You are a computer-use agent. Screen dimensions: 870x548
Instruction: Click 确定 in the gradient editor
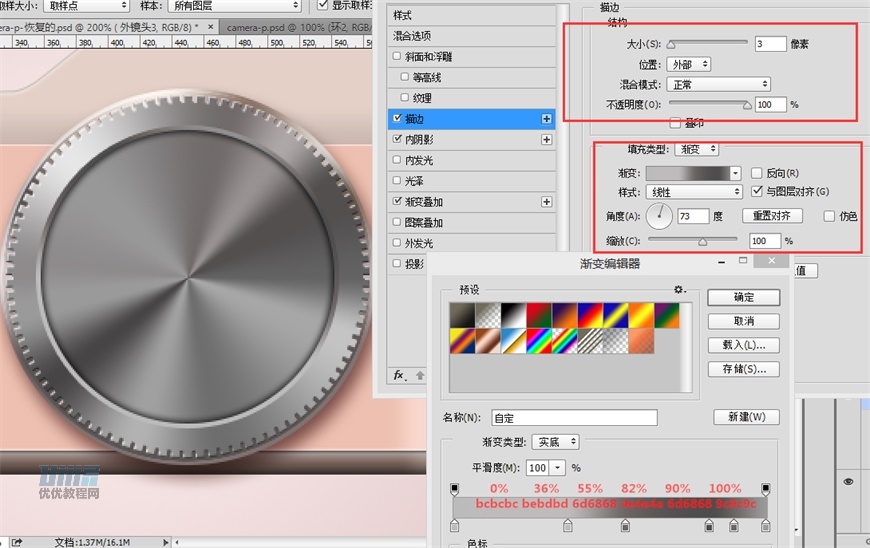[743, 297]
